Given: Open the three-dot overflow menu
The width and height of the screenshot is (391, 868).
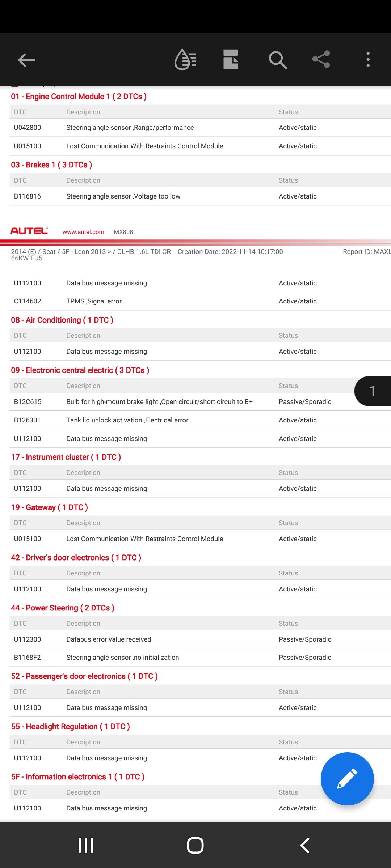Looking at the screenshot, I should [x=368, y=60].
